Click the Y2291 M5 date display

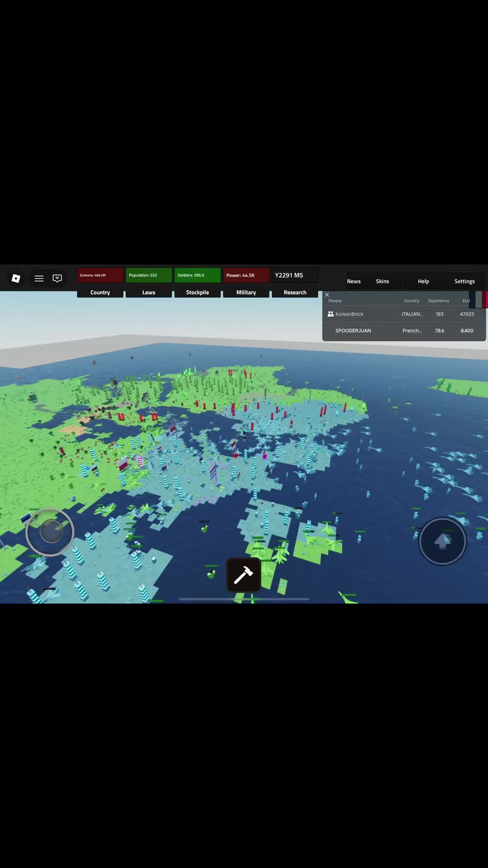(x=295, y=275)
